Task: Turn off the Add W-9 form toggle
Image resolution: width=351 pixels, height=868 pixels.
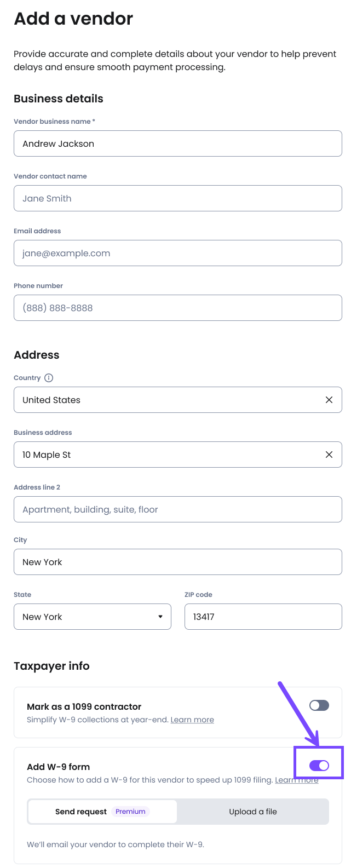Action: (319, 766)
